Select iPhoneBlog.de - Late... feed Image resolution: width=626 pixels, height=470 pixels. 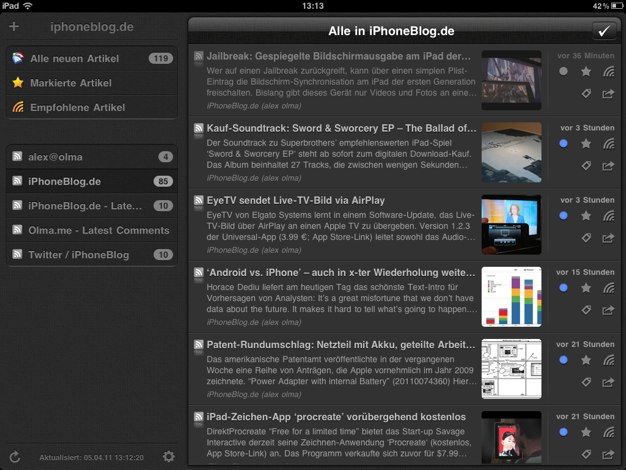tap(92, 206)
